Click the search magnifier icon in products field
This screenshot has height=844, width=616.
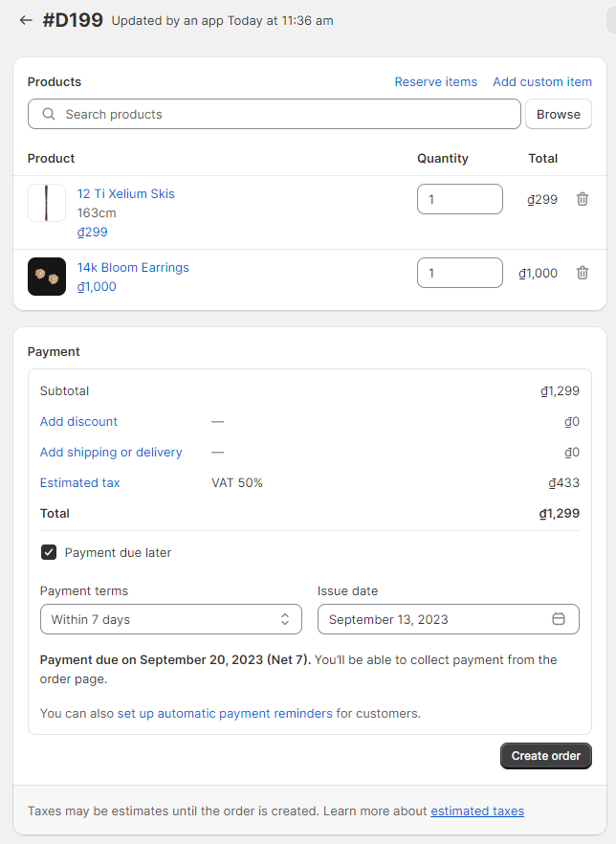tap(49, 114)
